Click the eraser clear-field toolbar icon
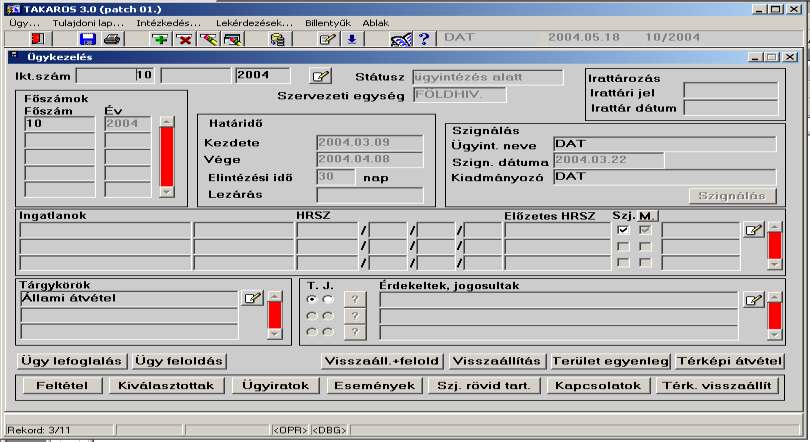The image size is (810, 442). pos(209,39)
